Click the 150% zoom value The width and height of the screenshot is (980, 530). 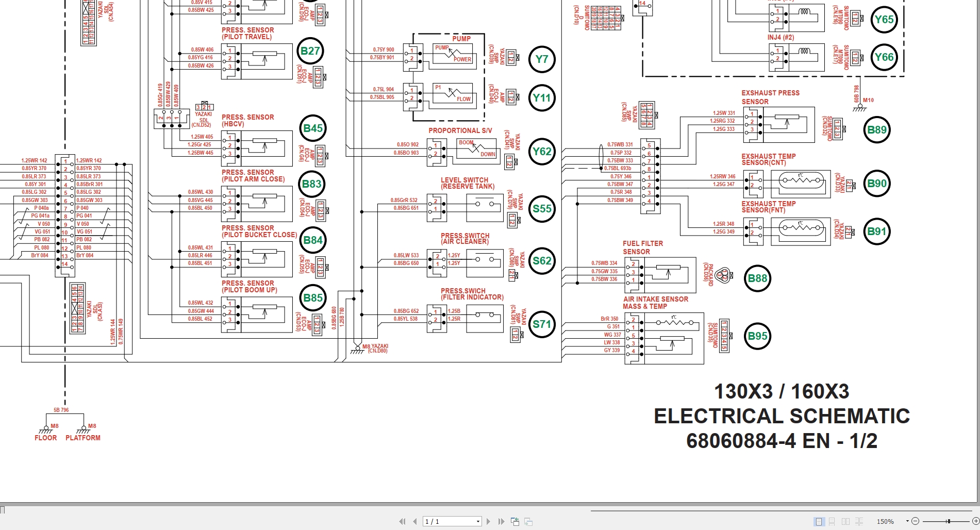point(885,521)
